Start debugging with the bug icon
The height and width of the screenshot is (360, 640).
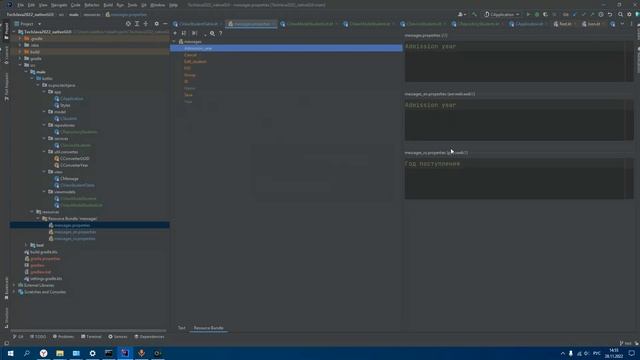click(537, 14)
